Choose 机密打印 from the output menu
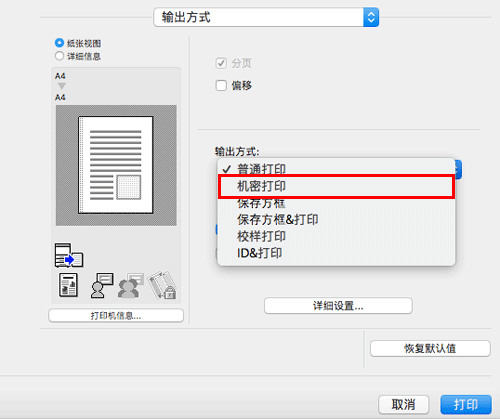The width and height of the screenshot is (500, 419). click(x=336, y=186)
